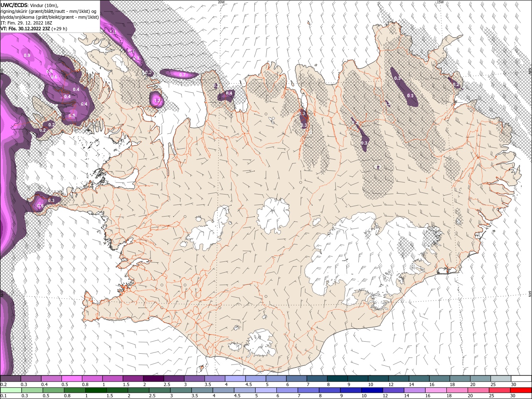The image size is (532, 399).
Task: Select lower scale swatch between 3 and 3.5
Action: tap(181, 390)
